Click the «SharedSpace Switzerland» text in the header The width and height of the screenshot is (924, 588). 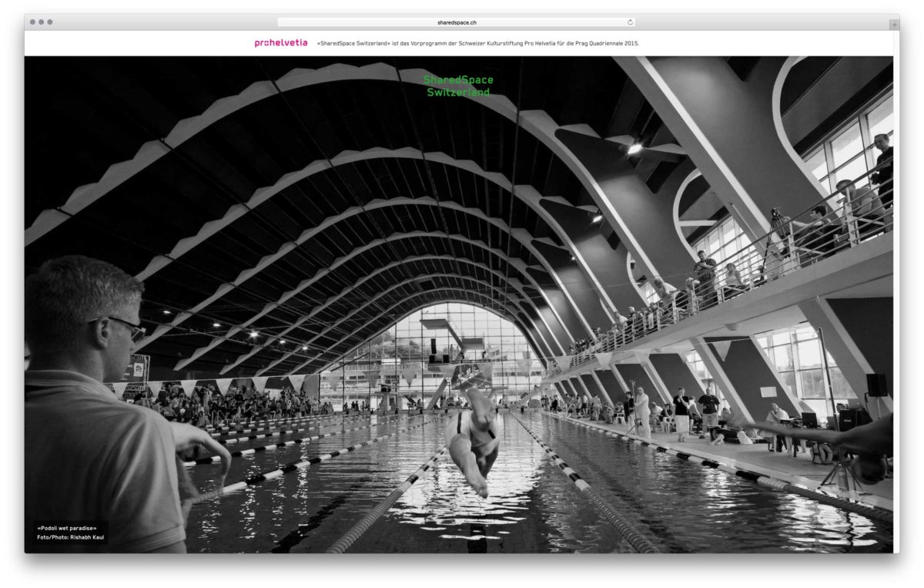click(x=353, y=43)
